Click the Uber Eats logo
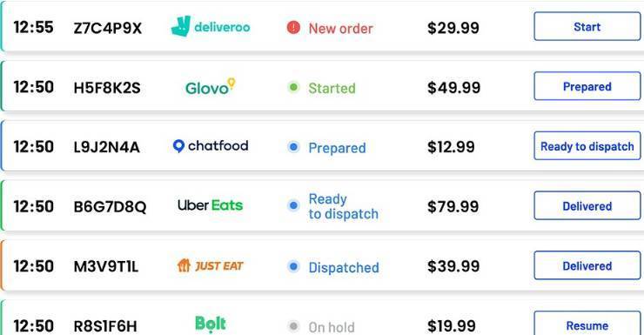Screen dimensions: 644x335 [x=211, y=205]
